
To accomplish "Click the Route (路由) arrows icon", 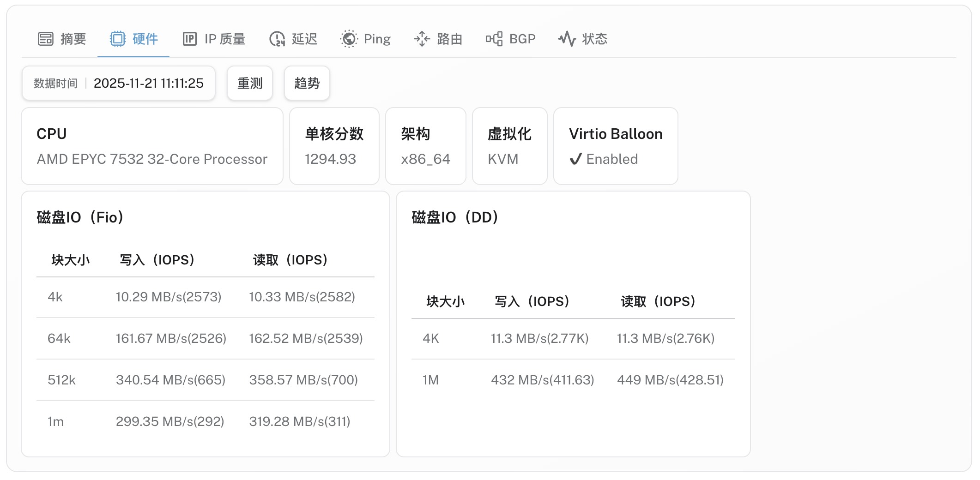I will pos(422,39).
